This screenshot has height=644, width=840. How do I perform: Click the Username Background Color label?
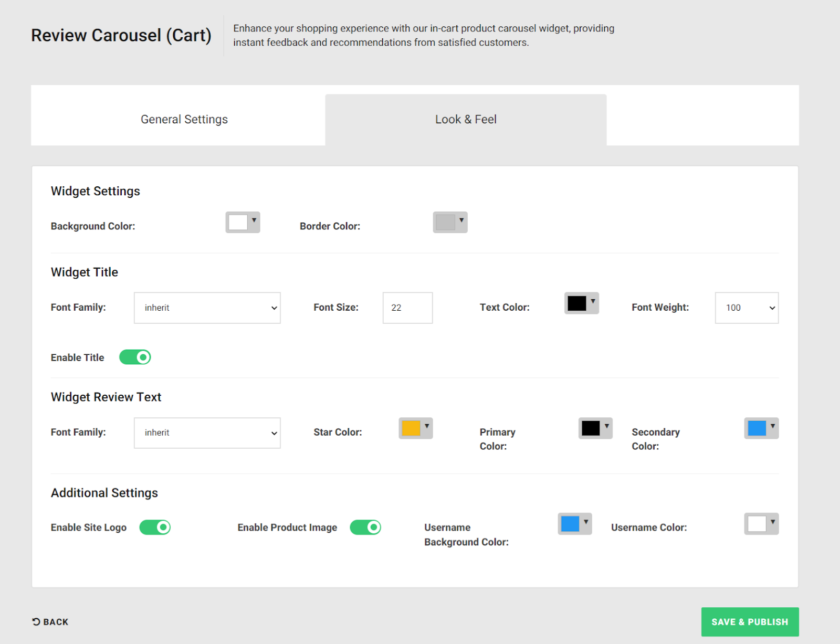(x=466, y=535)
